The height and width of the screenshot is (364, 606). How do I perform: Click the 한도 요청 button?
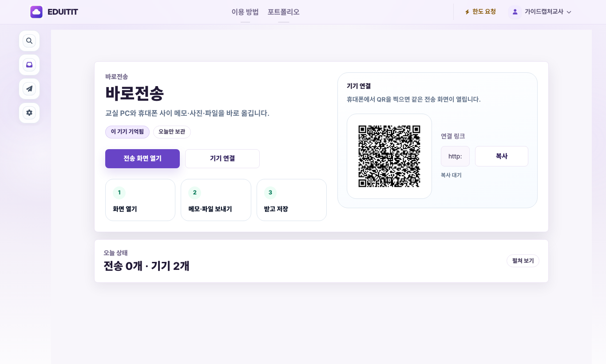pos(480,12)
